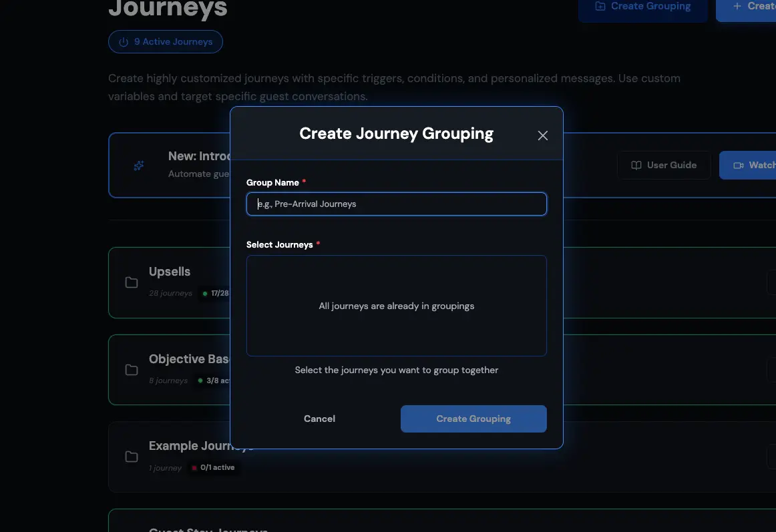Screen dimensions: 776x532
Task: Dismiss the dialog with the X
Action: click(542, 135)
